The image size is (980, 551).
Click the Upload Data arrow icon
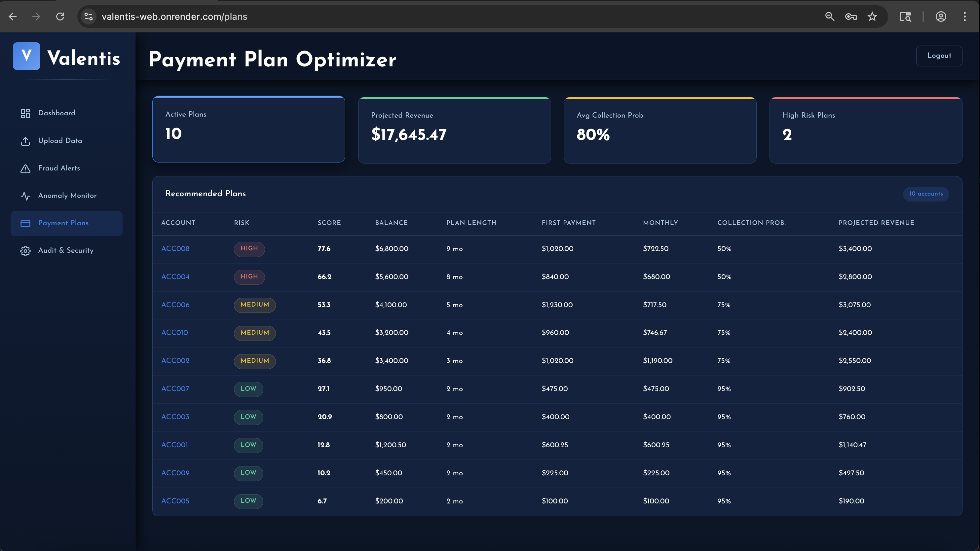tap(25, 141)
